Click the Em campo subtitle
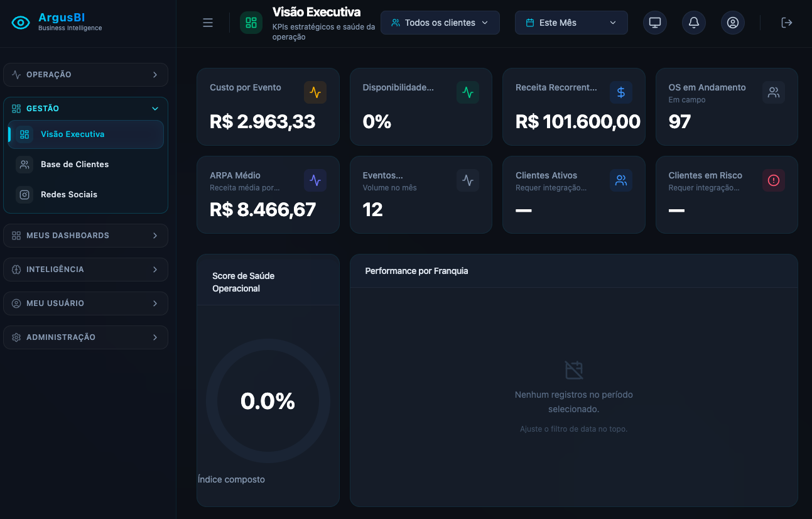812x519 pixels. [687, 100]
